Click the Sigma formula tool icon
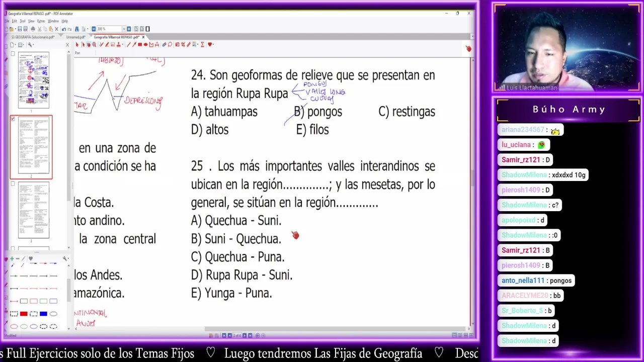644x362 pixels. pyautogui.click(x=202, y=45)
